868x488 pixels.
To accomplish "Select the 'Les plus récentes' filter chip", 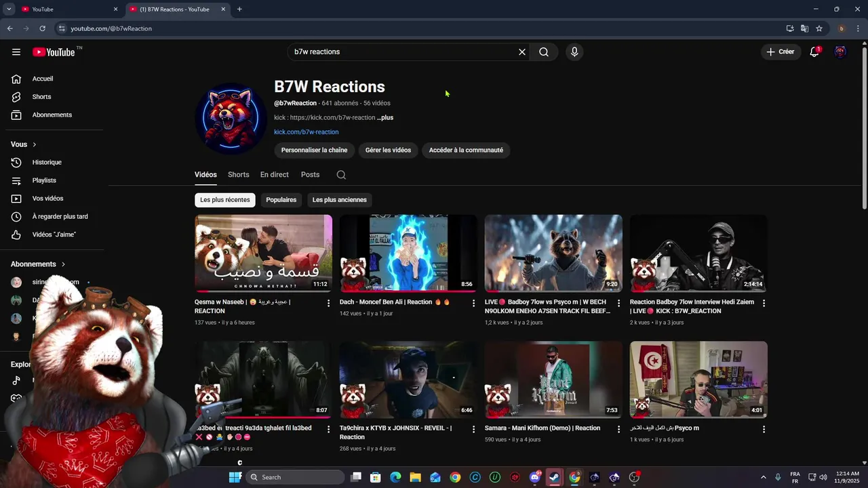I will click(225, 200).
